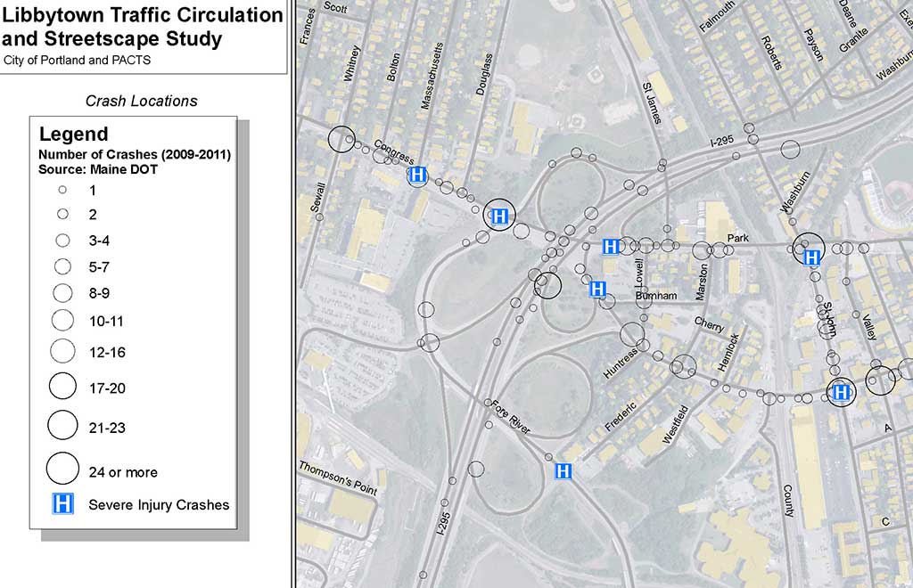Click the Thompson's Point street label
Screen dimensions: 913x588
pos(338,479)
